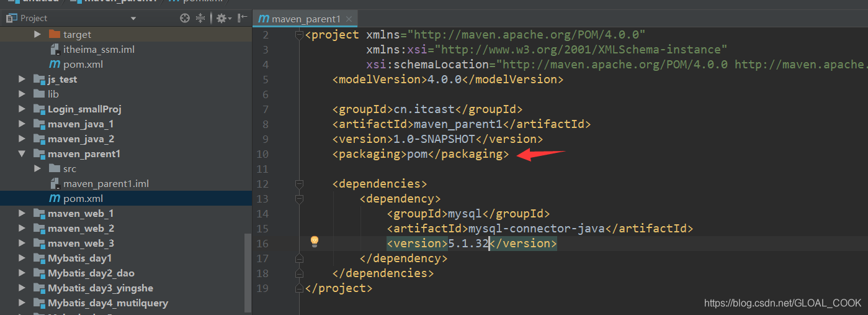Fold the dependencies block at line 12
Screen dimensions: 868x315
click(299, 184)
